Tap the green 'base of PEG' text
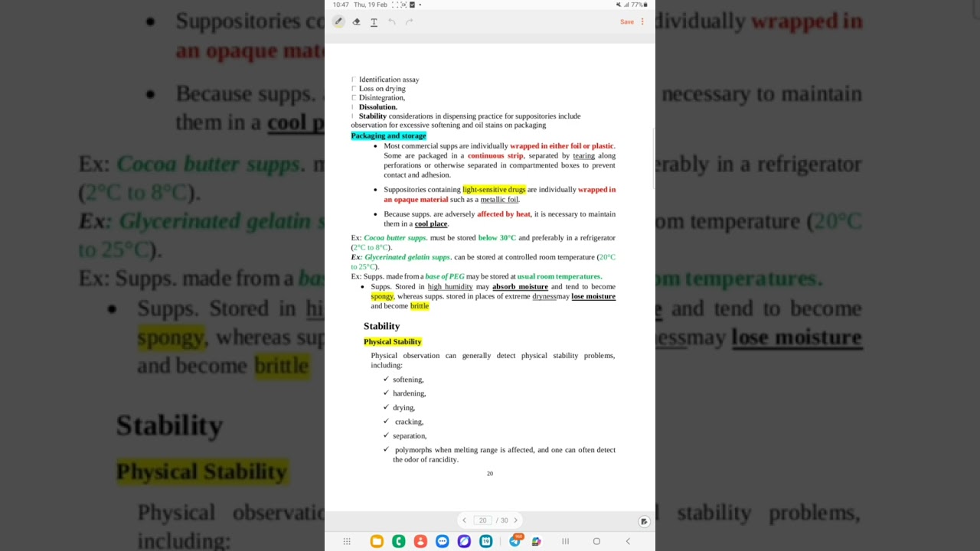 pos(445,276)
